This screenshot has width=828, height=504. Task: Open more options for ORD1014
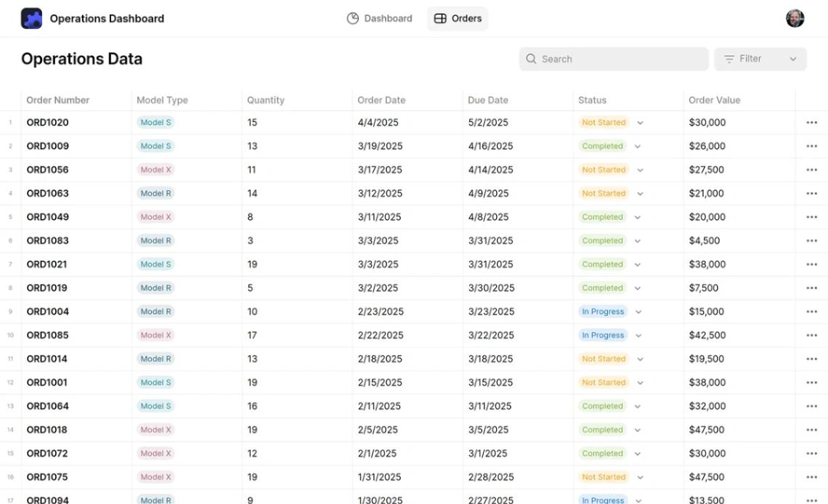(x=811, y=359)
